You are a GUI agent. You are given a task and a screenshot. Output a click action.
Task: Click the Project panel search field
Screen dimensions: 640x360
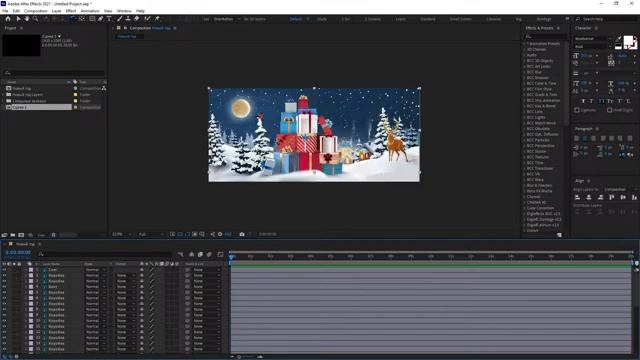click(x=53, y=73)
